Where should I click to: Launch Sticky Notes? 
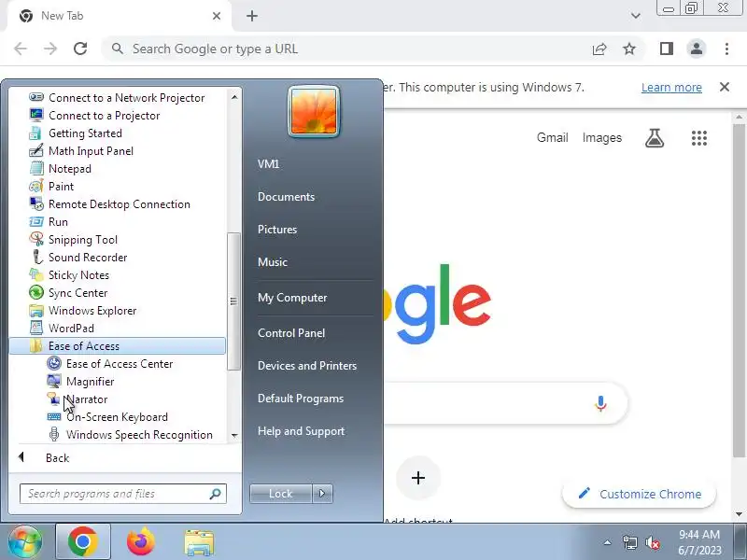69,274
